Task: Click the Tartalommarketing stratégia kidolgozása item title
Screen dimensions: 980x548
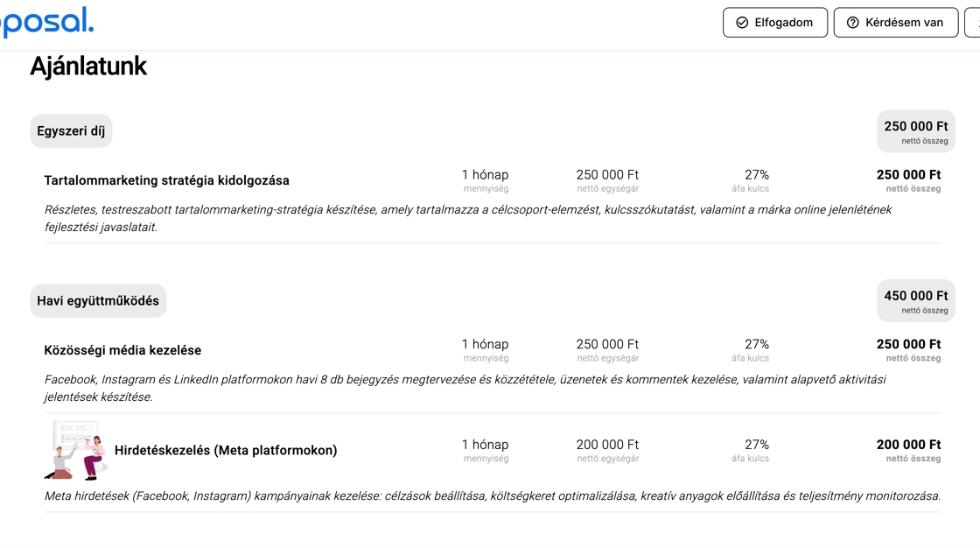Action: tap(166, 180)
